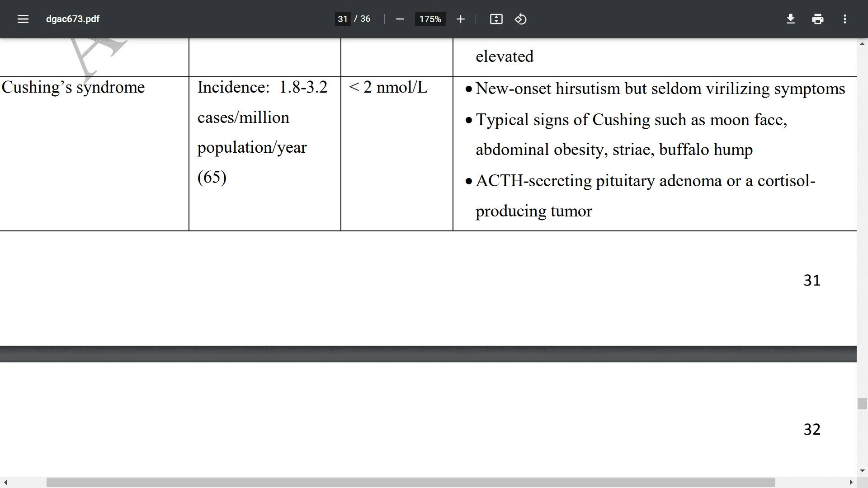Rotate the document counterclockwise
This screenshot has height=488, width=868.
[520, 19]
